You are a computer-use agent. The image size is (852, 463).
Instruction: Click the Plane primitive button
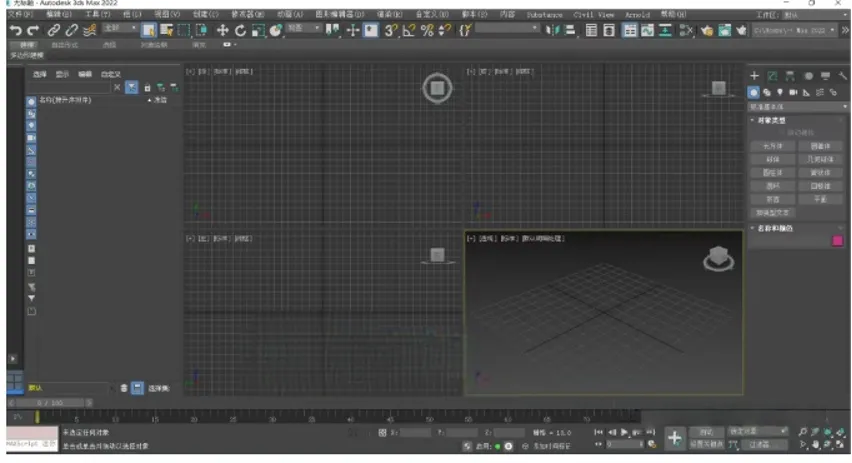(x=820, y=199)
